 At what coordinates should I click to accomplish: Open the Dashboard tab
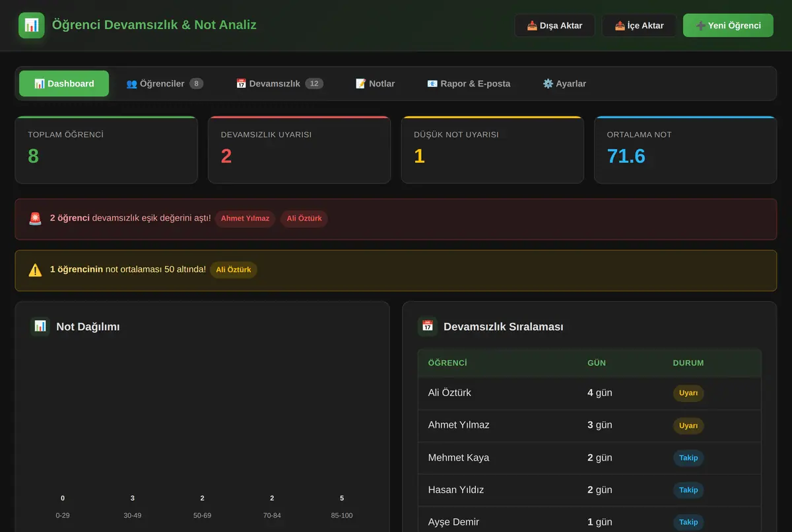[x=64, y=84]
